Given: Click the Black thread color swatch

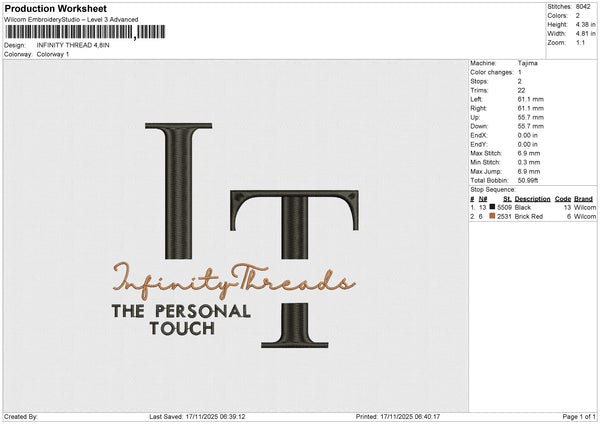Looking at the screenshot, I should pyautogui.click(x=492, y=207).
